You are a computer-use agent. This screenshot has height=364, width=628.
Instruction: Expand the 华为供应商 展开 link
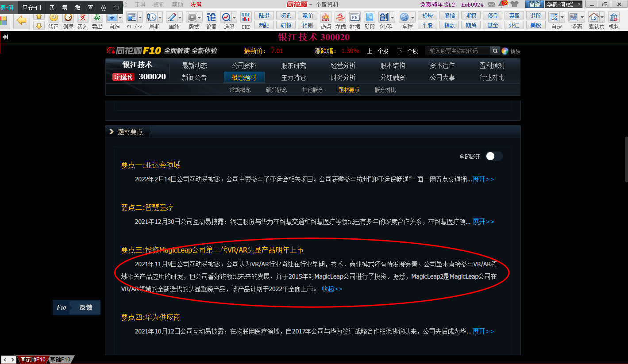pos(483,331)
